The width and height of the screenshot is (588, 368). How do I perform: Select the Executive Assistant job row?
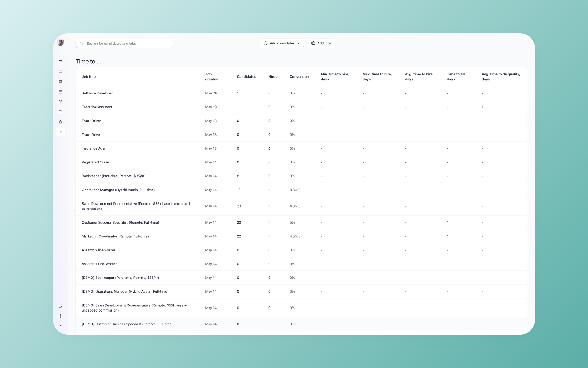(x=302, y=107)
